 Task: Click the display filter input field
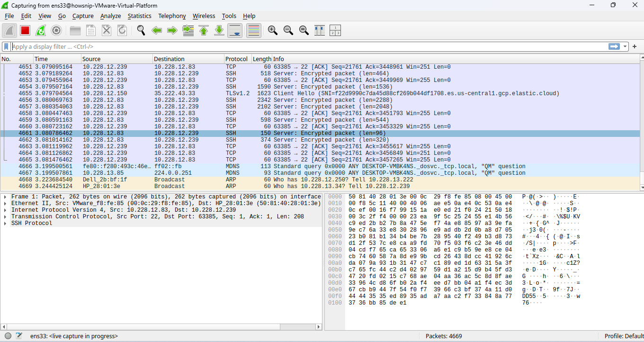310,46
